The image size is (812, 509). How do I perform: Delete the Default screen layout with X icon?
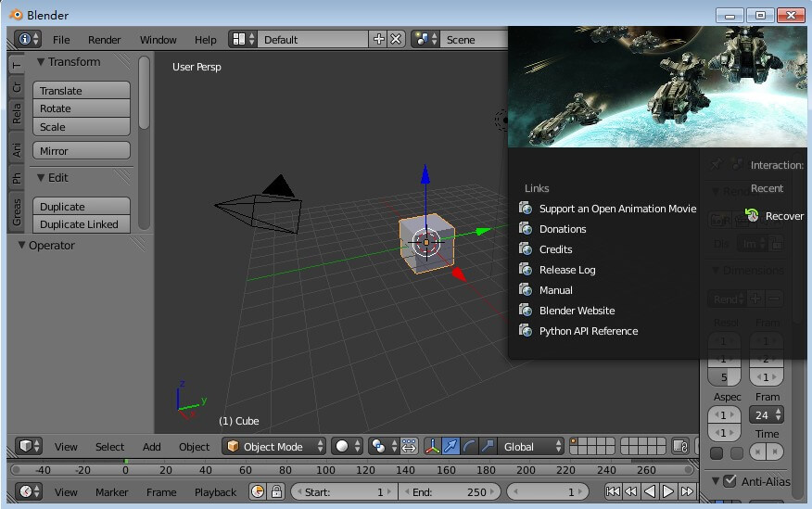pos(396,39)
